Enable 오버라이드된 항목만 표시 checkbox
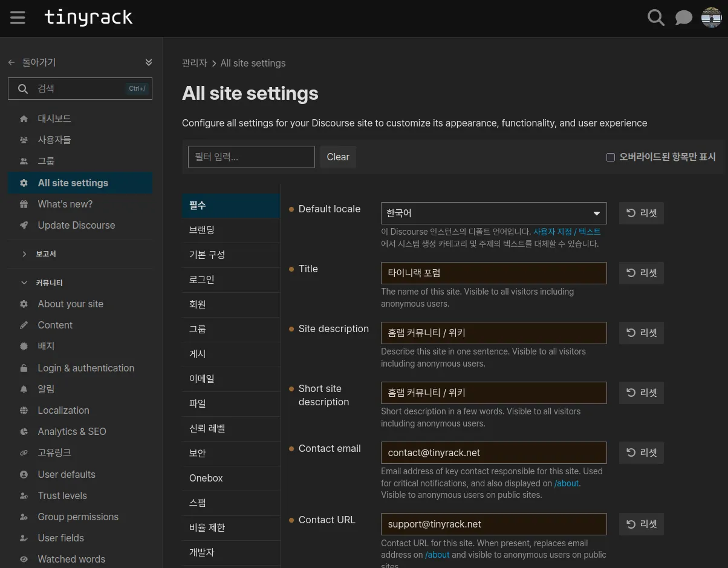 pyautogui.click(x=611, y=157)
